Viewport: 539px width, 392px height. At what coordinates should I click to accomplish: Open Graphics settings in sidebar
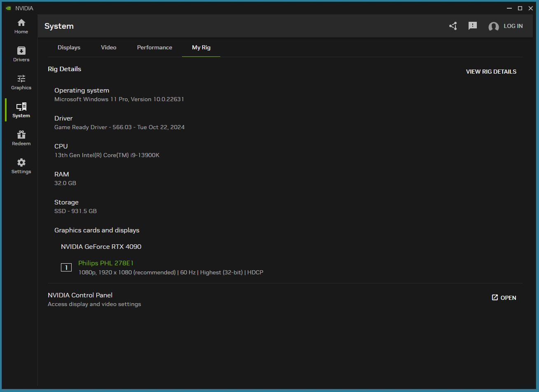point(21,82)
